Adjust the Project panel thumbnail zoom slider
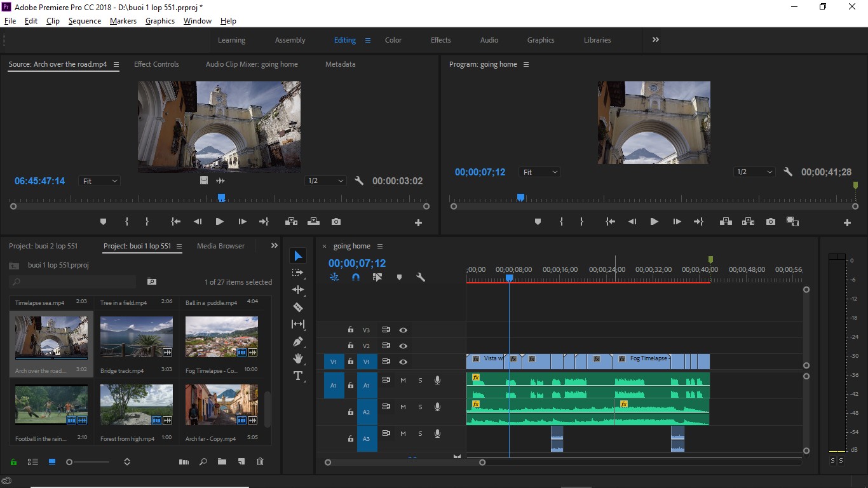Viewport: 868px width, 488px height. (69, 462)
